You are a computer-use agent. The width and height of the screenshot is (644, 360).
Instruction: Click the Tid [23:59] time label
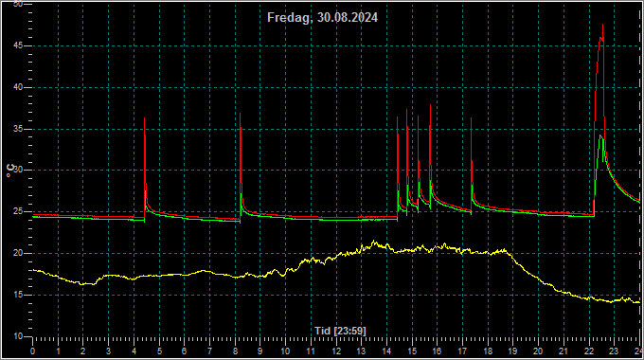pyautogui.click(x=340, y=331)
